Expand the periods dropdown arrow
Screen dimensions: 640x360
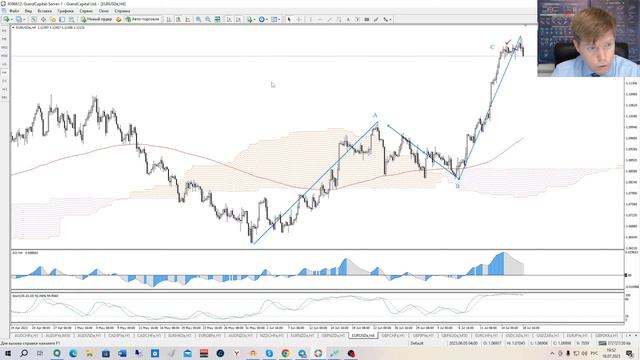(267, 19)
